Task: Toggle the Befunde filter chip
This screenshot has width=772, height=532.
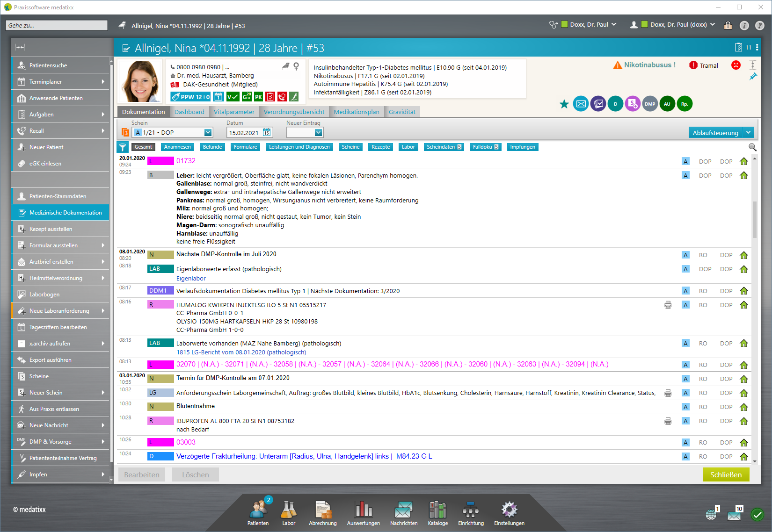Action: [x=212, y=147]
